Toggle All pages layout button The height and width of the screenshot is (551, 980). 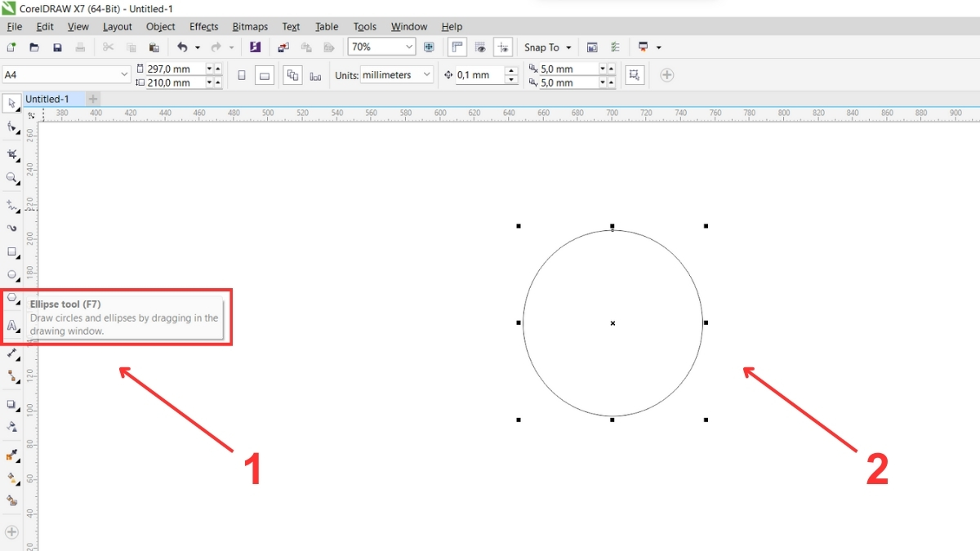click(x=292, y=75)
